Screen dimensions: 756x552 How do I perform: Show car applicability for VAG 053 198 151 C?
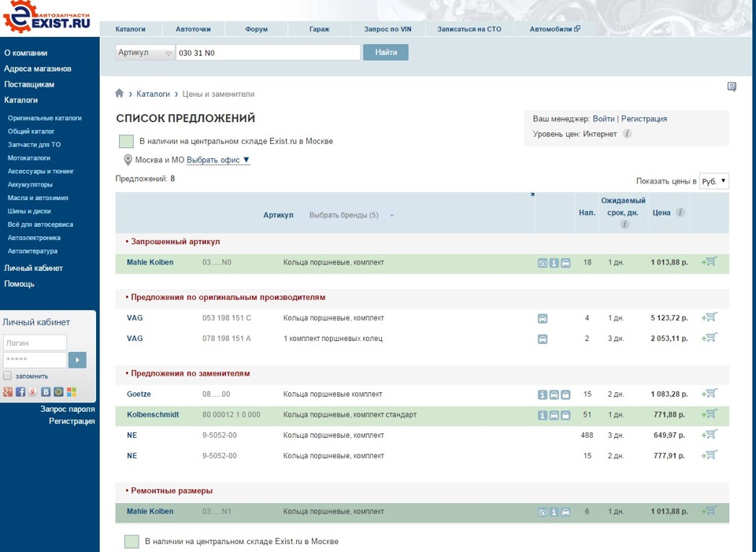pos(543,319)
